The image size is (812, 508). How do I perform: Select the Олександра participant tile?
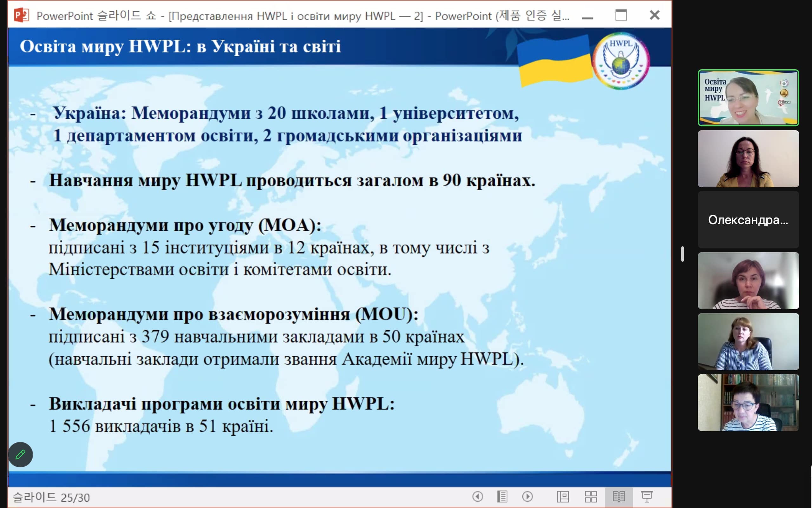(748, 220)
